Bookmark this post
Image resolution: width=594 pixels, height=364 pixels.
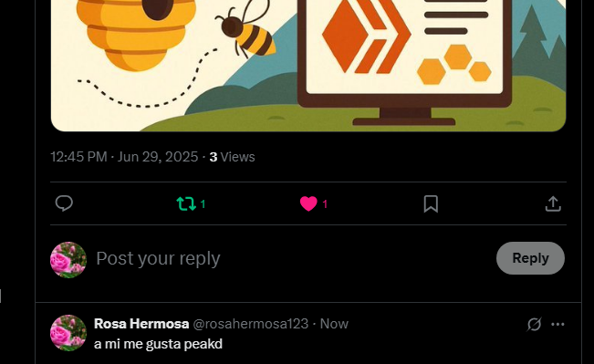(431, 203)
